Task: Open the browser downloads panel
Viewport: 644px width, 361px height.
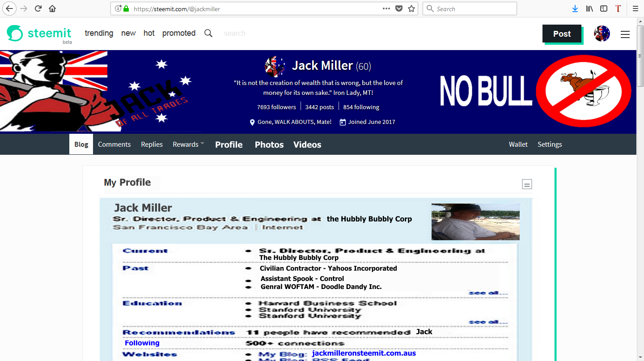Action: point(575,8)
